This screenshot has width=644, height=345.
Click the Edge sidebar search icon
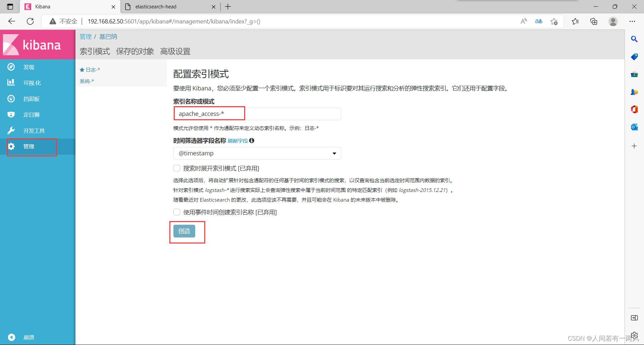(634, 39)
